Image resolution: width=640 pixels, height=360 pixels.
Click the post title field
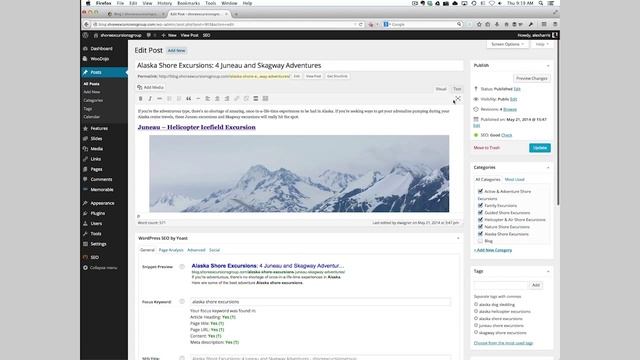coord(299,66)
